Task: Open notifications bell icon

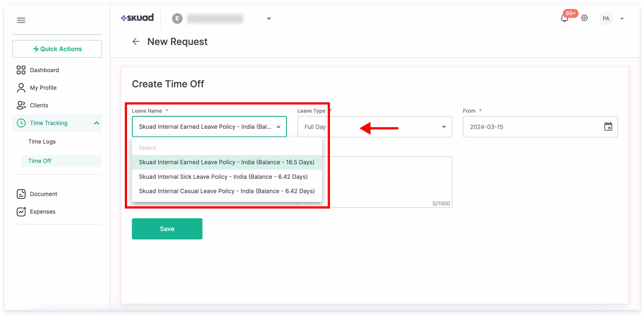Action: [564, 18]
